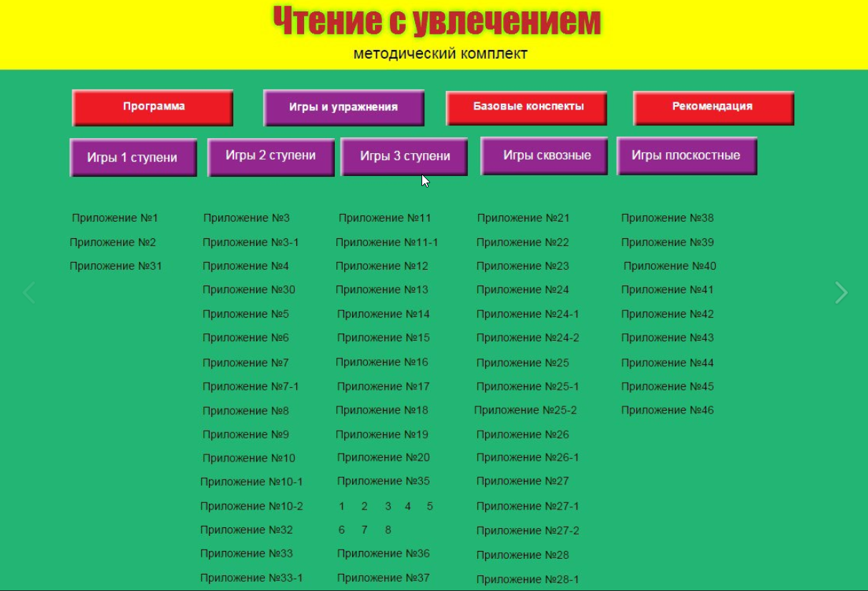The image size is (868, 591).
Task: Open the Игры плоскостные category
Action: [x=686, y=156]
